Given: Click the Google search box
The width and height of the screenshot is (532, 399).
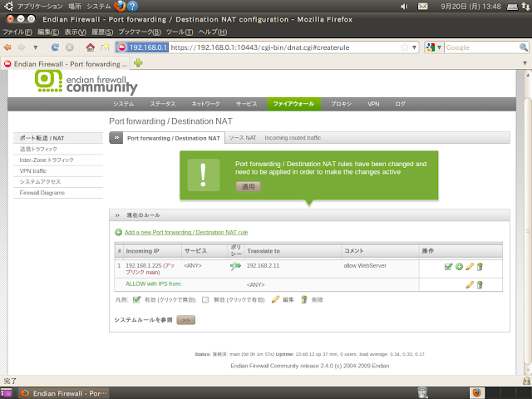Looking at the screenshot, I should 482,47.
